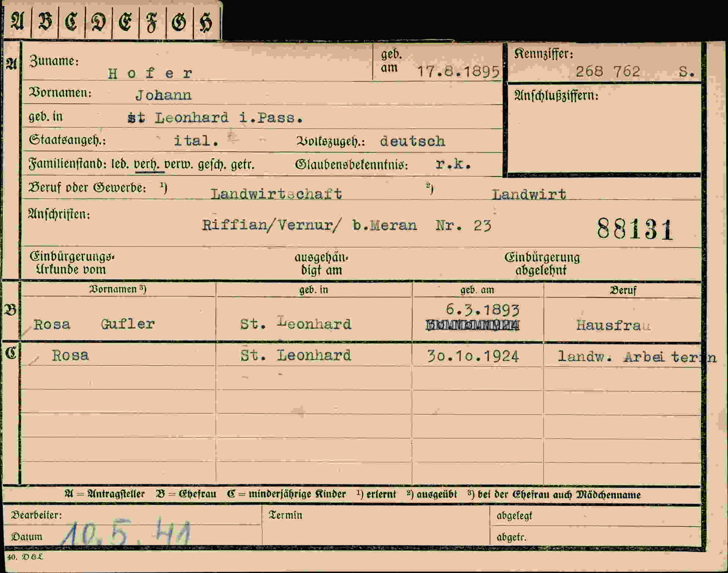This screenshot has width=728, height=573.
Task: Click the 'Zuname:' field label
Action: point(54,61)
